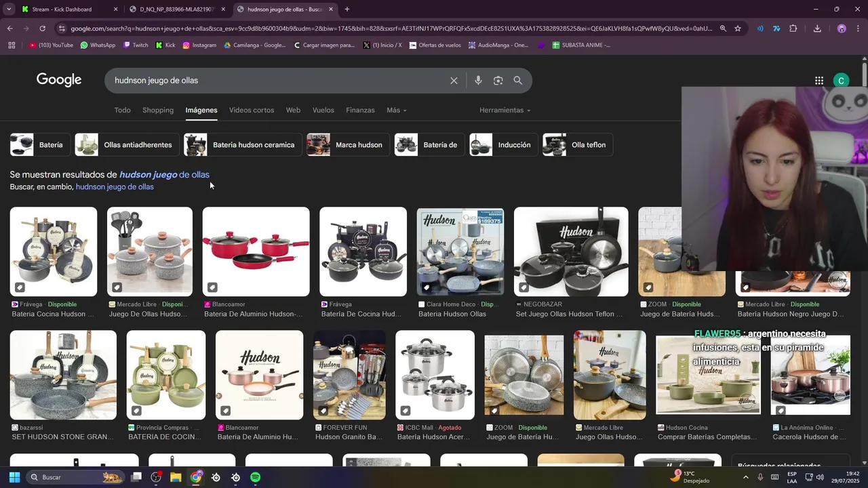
Task: Open the tab search dropdown arrow
Action: click(x=9, y=9)
